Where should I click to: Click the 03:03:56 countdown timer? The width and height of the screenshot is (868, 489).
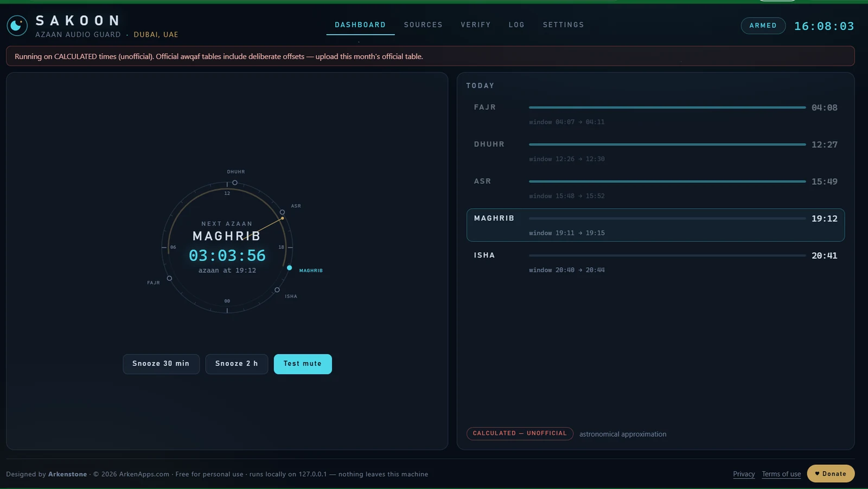click(227, 255)
